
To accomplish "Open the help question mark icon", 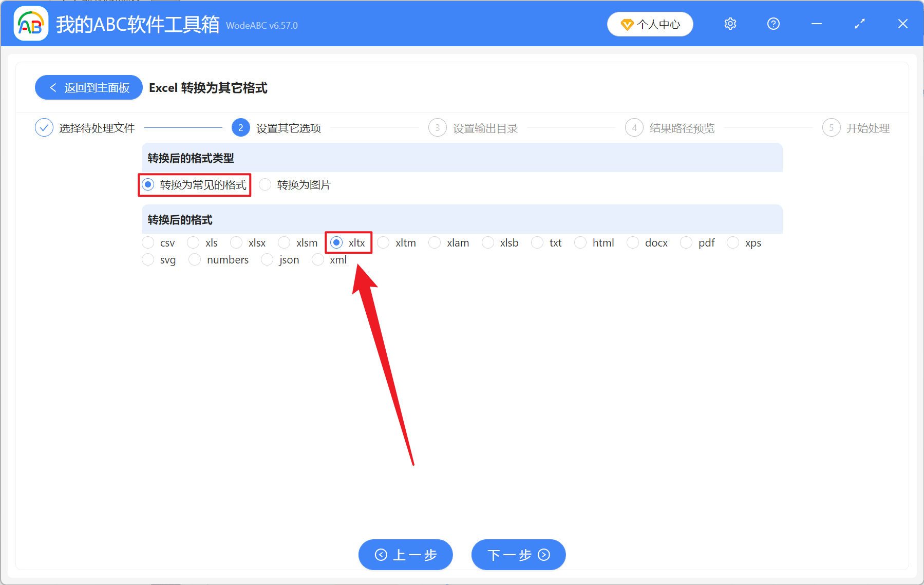I will coord(773,24).
